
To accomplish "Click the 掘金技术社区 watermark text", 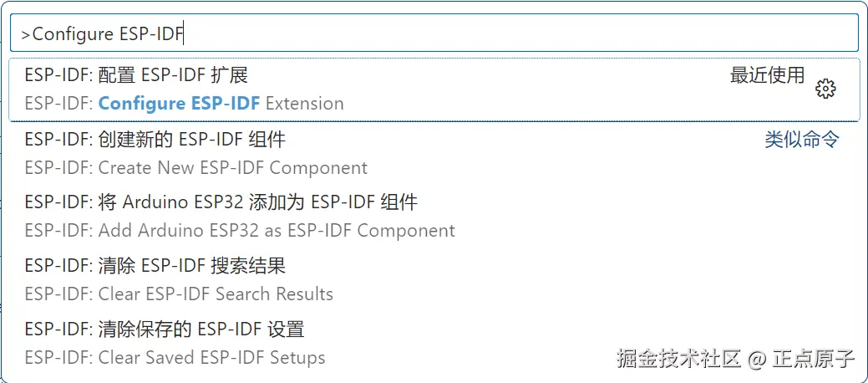I will point(678,360).
